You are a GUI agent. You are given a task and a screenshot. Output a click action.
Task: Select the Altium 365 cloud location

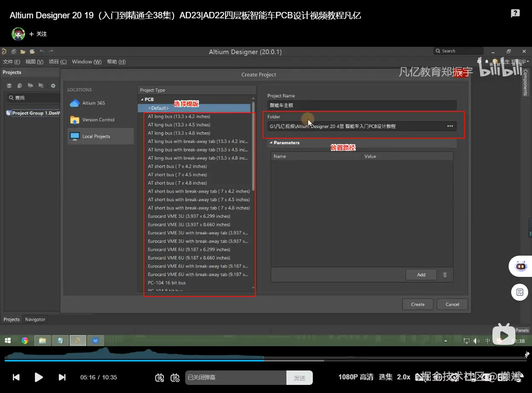click(x=100, y=103)
